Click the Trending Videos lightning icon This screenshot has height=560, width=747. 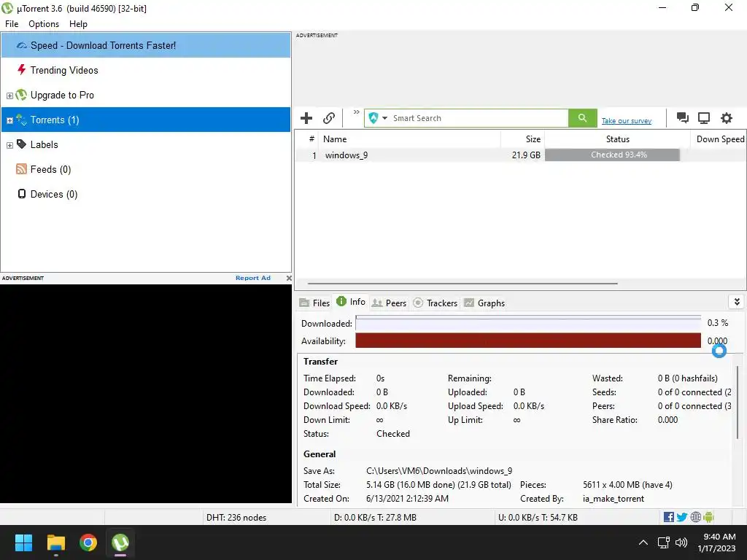pos(21,70)
